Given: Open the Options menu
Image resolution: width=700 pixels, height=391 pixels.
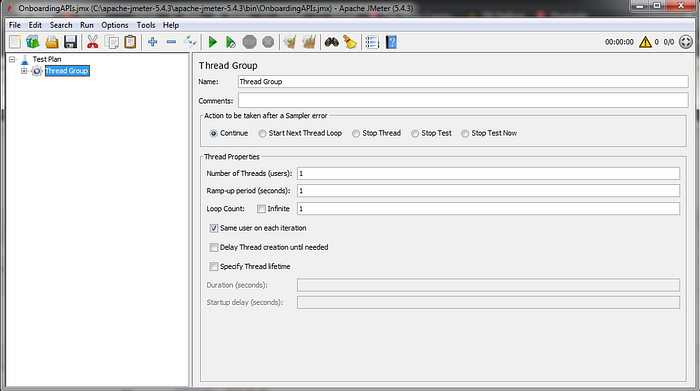Looking at the screenshot, I should (x=115, y=25).
